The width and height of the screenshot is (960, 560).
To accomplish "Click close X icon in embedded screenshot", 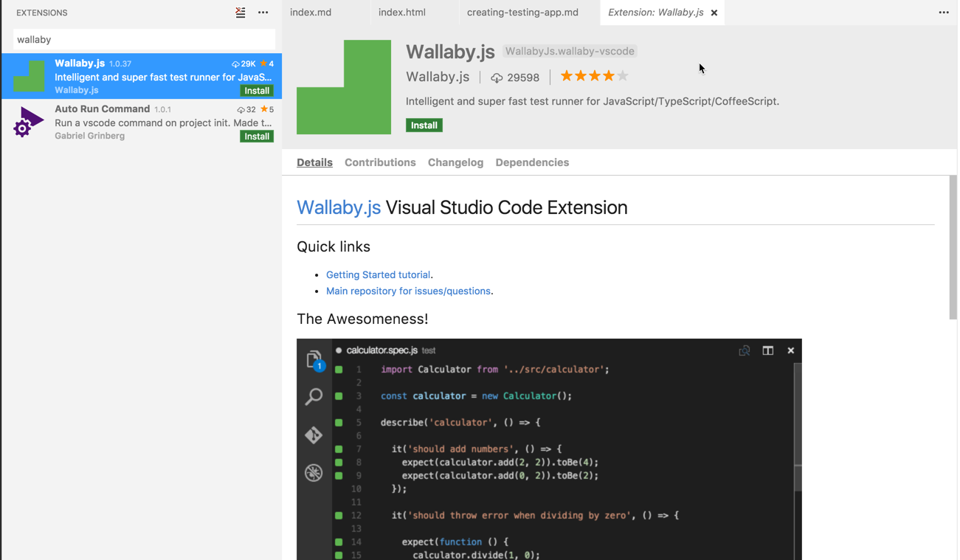I will 791,350.
